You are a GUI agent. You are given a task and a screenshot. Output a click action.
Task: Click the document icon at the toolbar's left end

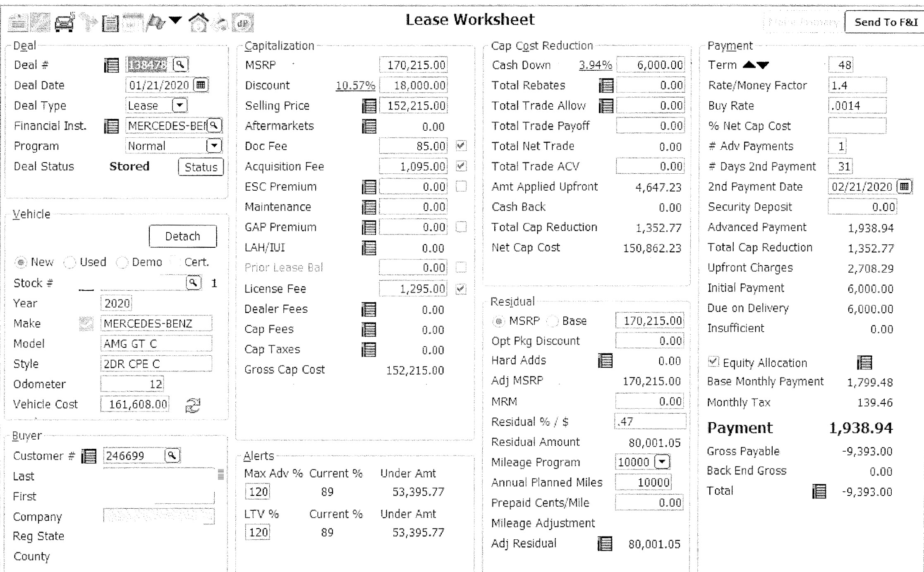pyautogui.click(x=18, y=22)
